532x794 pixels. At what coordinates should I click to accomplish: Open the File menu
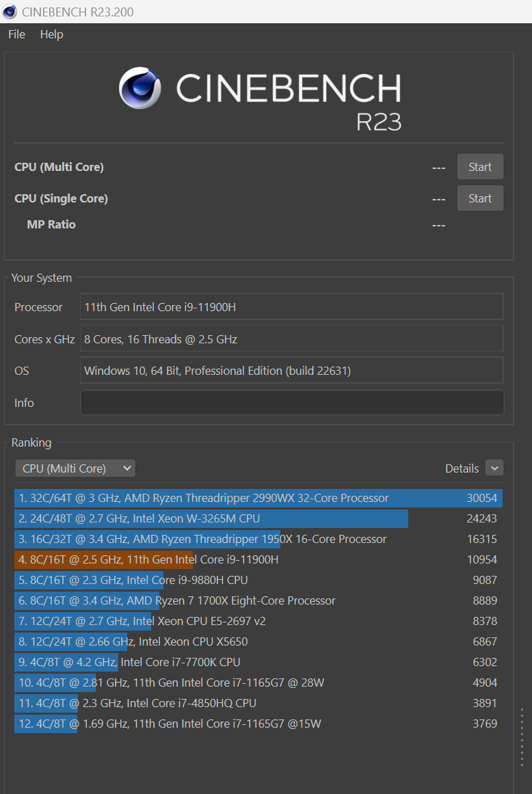16,34
